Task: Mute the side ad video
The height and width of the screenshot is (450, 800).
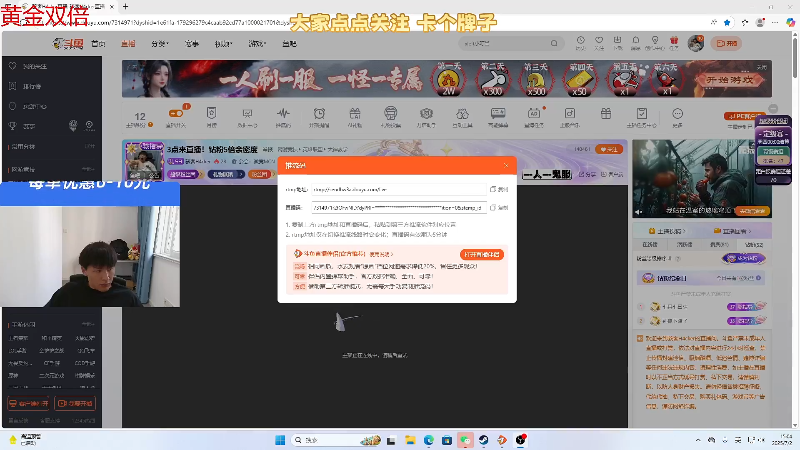Action: [639, 211]
